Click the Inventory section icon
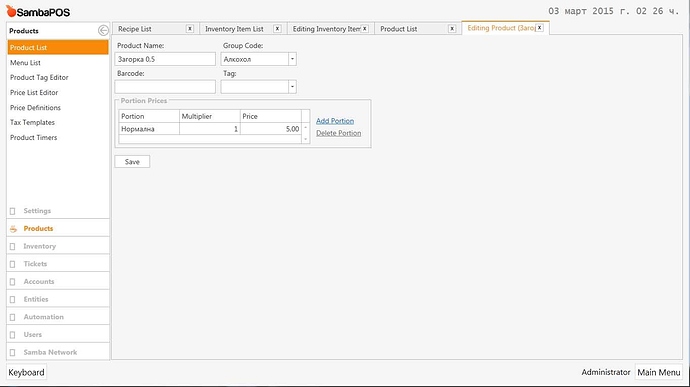 point(13,246)
